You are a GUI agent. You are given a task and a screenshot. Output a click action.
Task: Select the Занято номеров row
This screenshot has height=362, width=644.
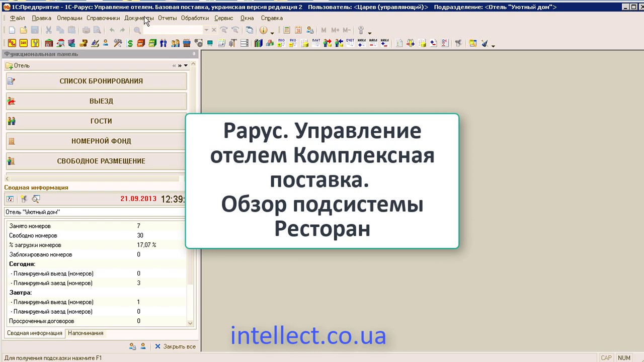[x=96, y=226]
